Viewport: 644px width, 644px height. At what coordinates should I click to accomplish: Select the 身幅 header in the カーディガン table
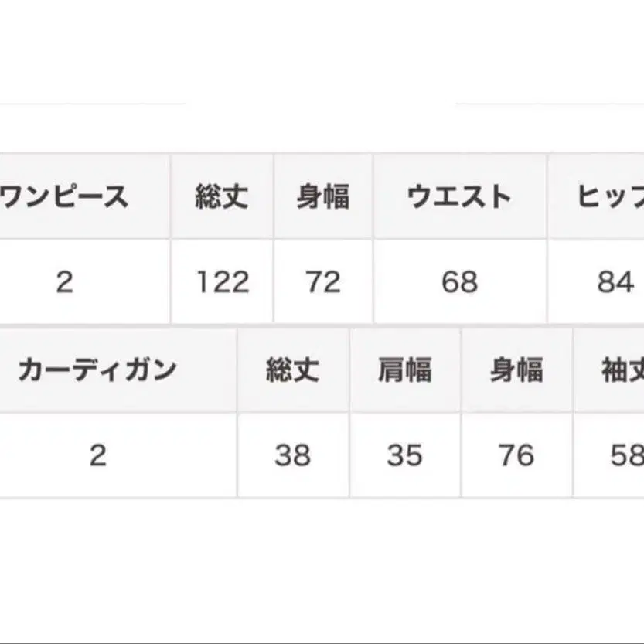[x=516, y=370]
